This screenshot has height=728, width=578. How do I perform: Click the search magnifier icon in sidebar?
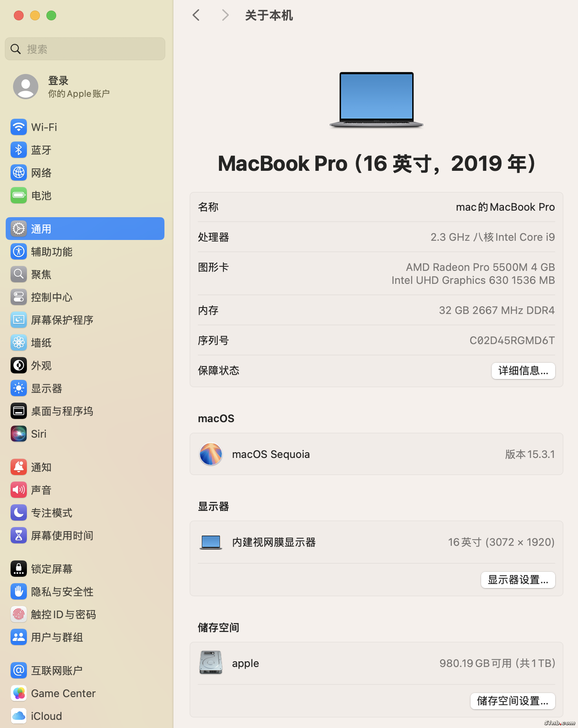coord(15,49)
